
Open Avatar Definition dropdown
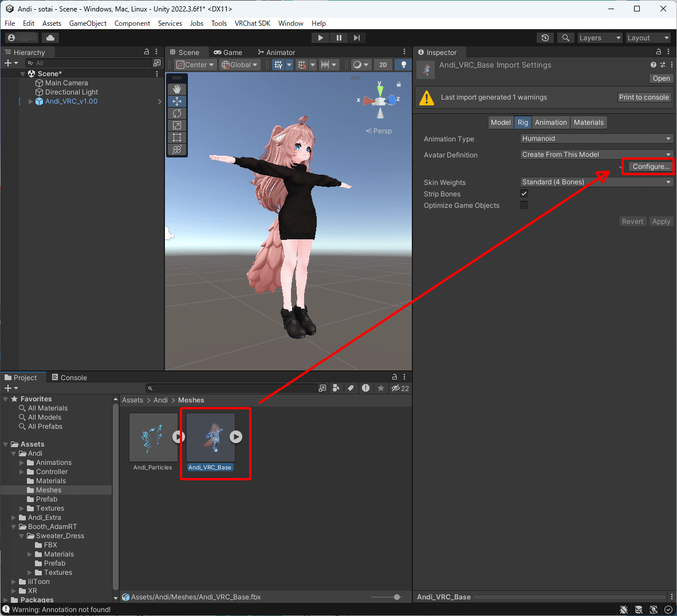596,155
